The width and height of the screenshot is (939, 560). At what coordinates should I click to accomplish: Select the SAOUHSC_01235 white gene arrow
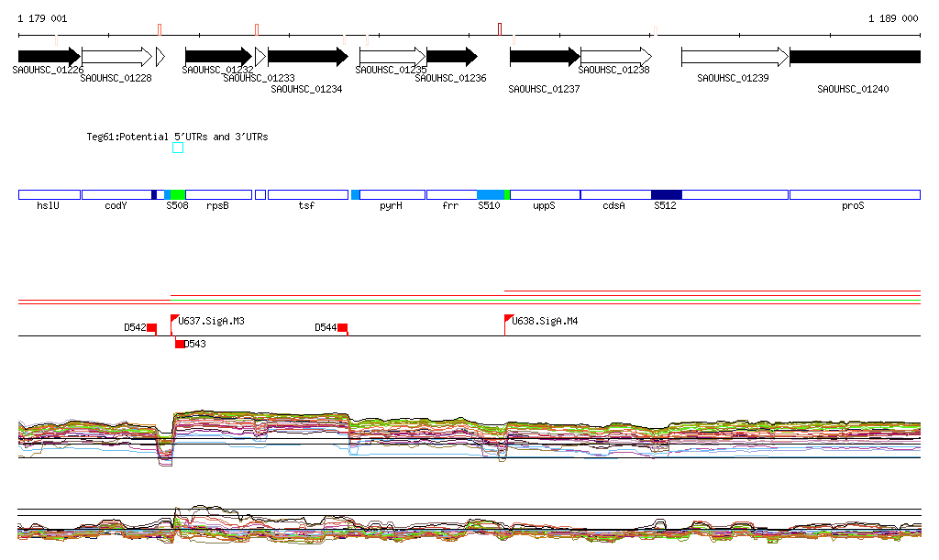click(x=392, y=56)
